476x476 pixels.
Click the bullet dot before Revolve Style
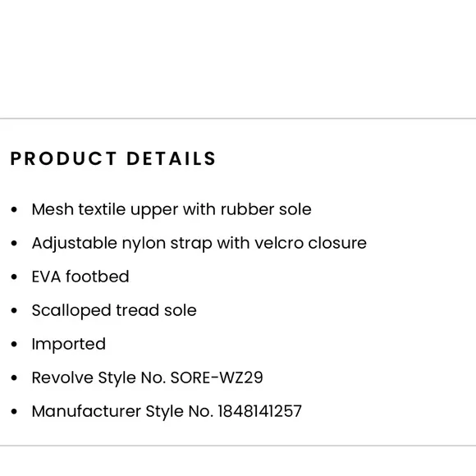pyautogui.click(x=14, y=378)
